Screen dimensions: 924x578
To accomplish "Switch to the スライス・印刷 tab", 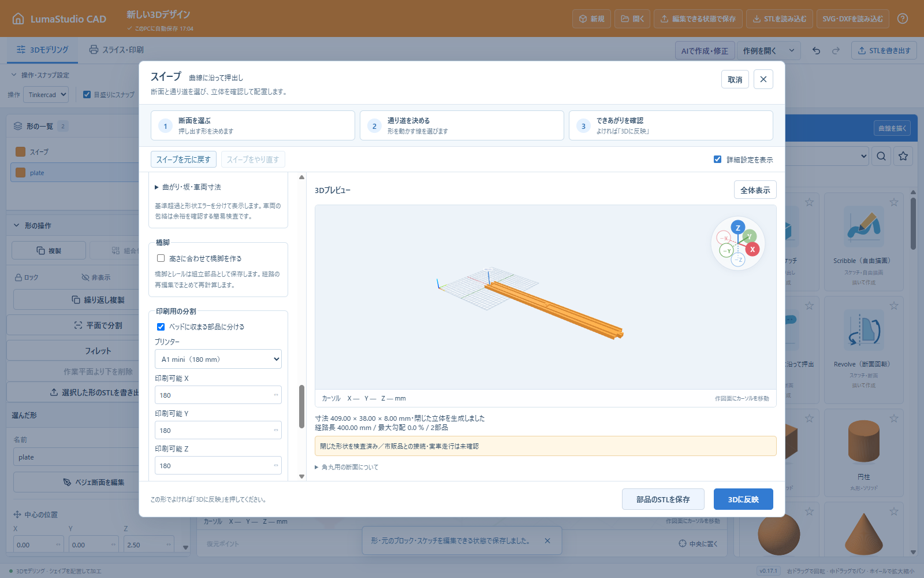I will tap(116, 50).
